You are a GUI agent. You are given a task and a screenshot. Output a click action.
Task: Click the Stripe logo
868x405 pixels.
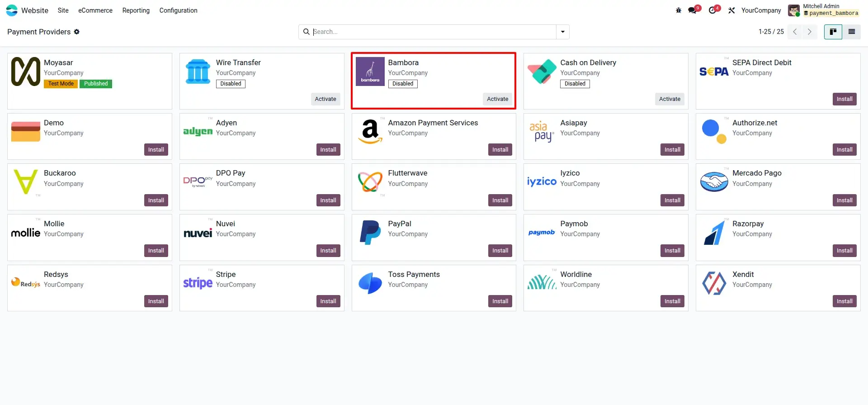tap(198, 283)
